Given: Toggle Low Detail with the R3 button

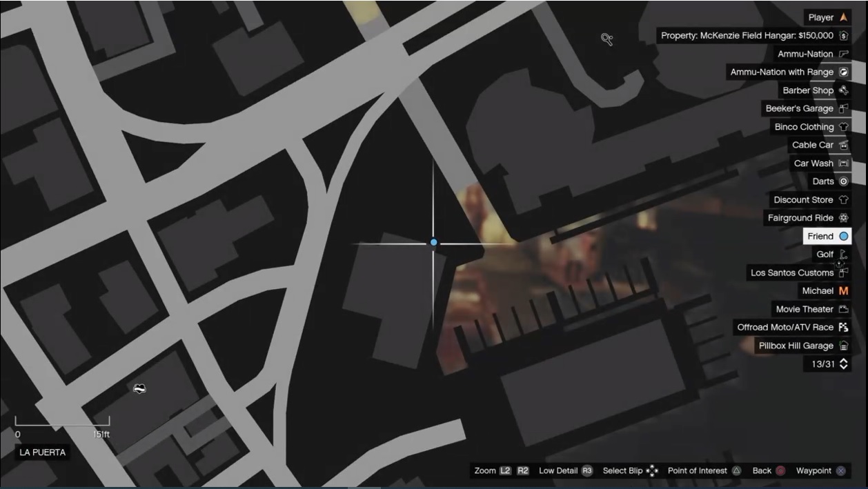Looking at the screenshot, I should click(586, 470).
